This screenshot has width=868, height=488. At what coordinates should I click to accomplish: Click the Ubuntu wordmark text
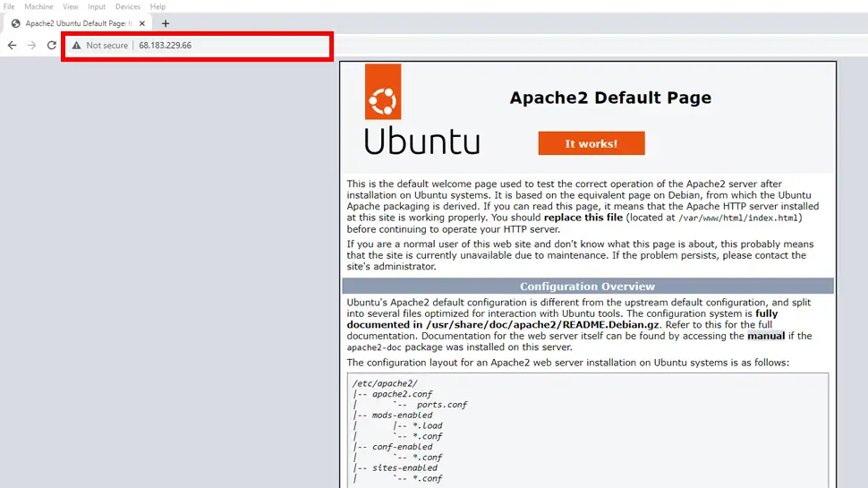(421, 141)
